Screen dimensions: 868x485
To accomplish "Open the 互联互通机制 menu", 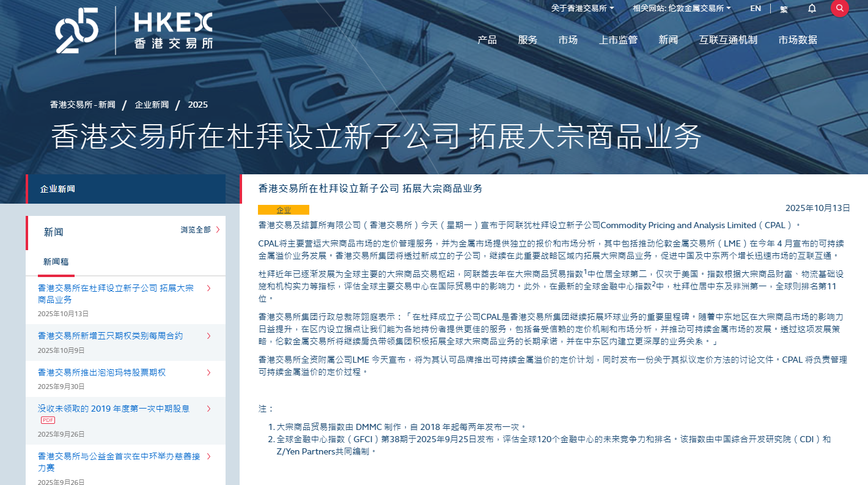I will tap(728, 40).
